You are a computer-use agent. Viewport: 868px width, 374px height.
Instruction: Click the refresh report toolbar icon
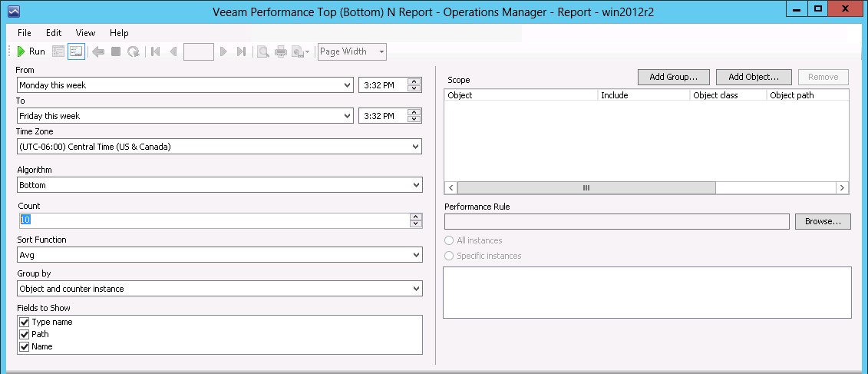134,51
